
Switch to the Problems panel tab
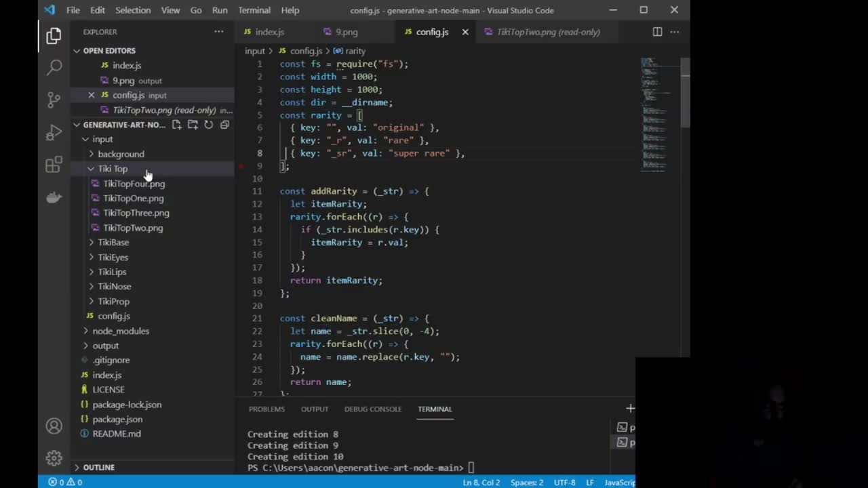[267, 409]
